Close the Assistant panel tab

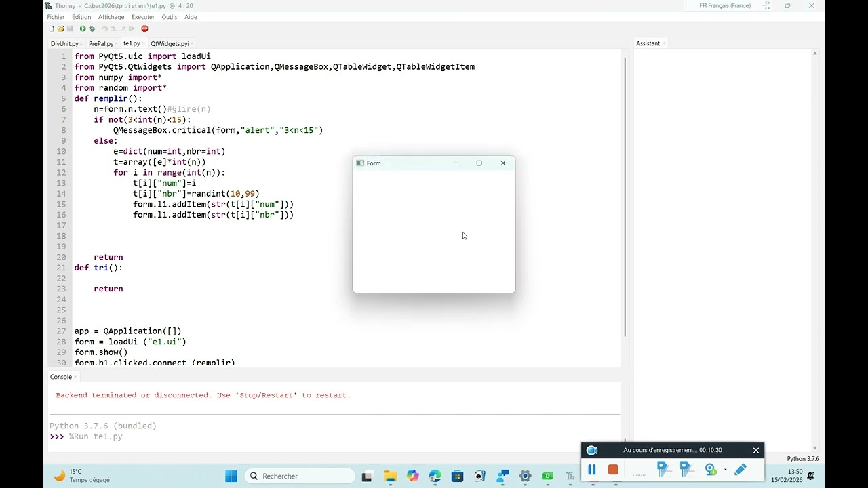click(664, 43)
